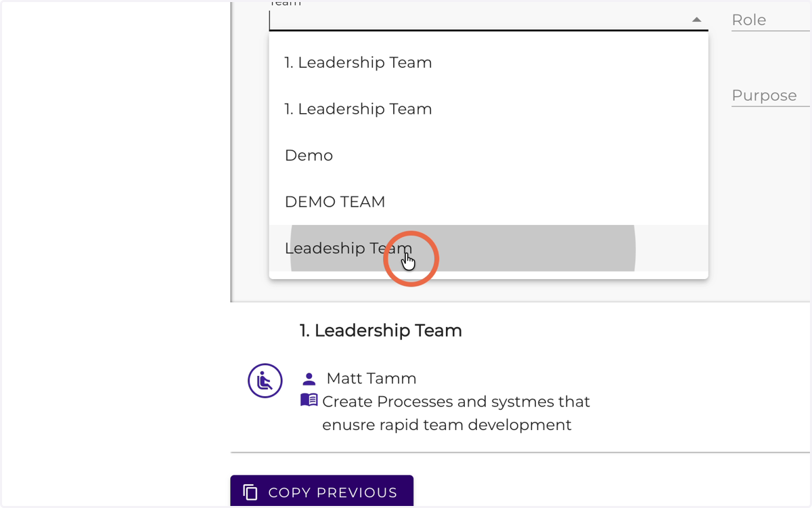Click the Purpose input field
This screenshot has width=812, height=508.
[771, 96]
